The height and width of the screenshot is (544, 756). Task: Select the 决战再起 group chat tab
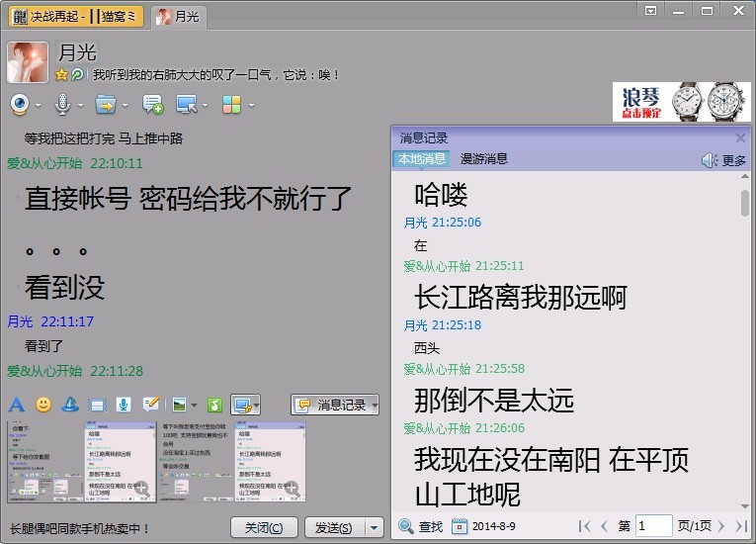coord(76,17)
